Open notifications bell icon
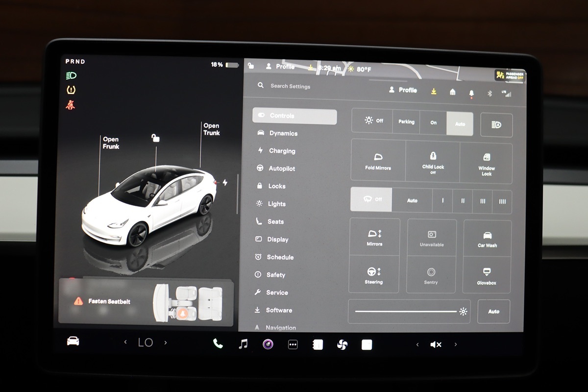Screen dimensions: 588x392 (x=471, y=93)
